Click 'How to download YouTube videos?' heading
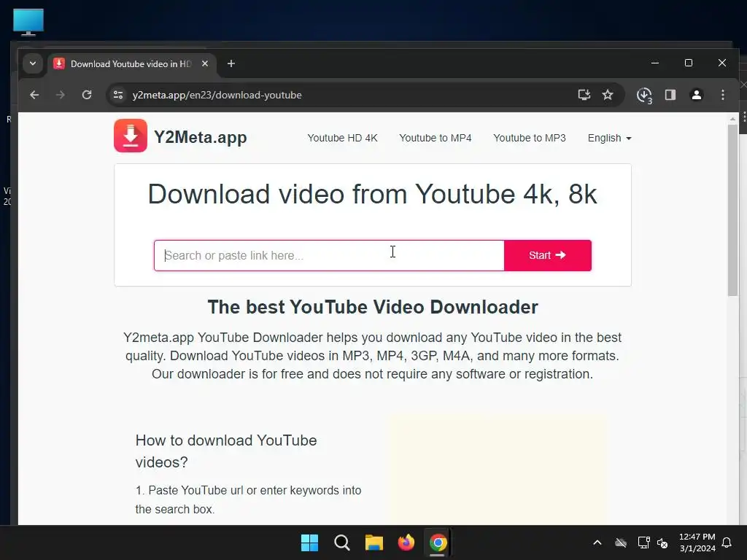Image resolution: width=747 pixels, height=560 pixels. (x=226, y=451)
